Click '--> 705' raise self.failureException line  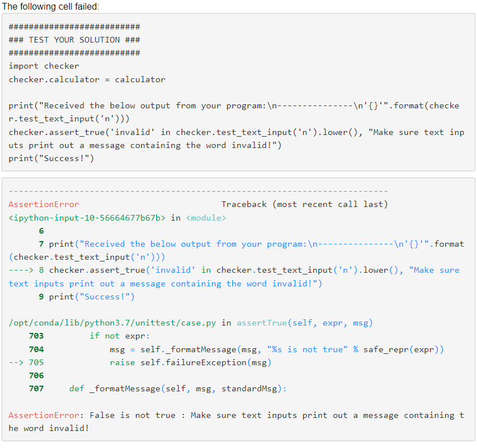tap(140, 362)
